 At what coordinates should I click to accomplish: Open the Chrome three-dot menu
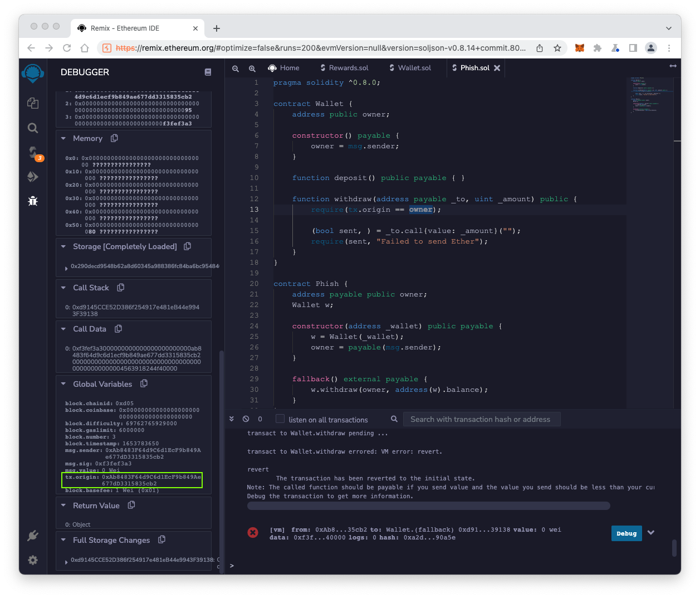[669, 48]
